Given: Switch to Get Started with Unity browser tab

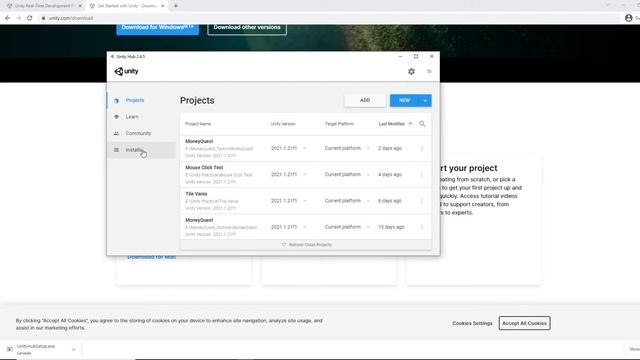Looking at the screenshot, I should click(x=127, y=6).
